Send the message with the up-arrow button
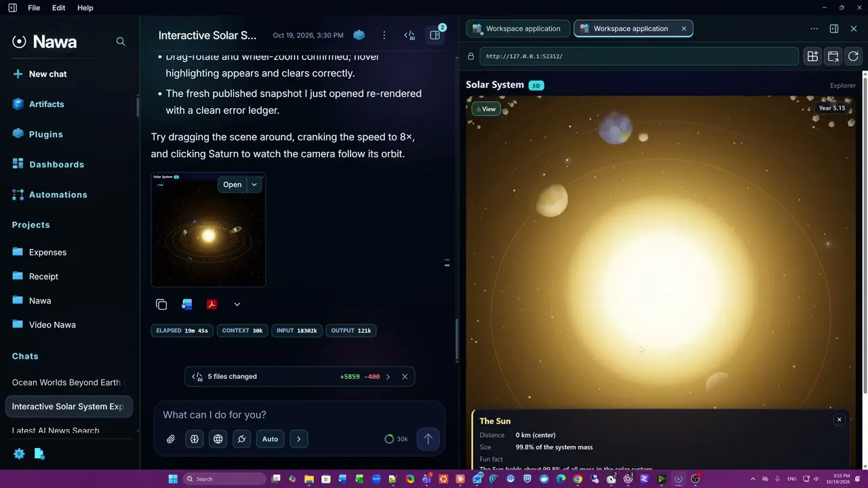This screenshot has width=868, height=488. click(428, 439)
